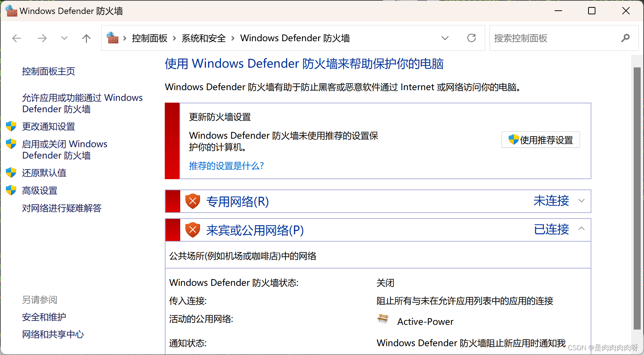Open 对网络进行疑难解答 link
644x355 pixels.
coord(62,208)
